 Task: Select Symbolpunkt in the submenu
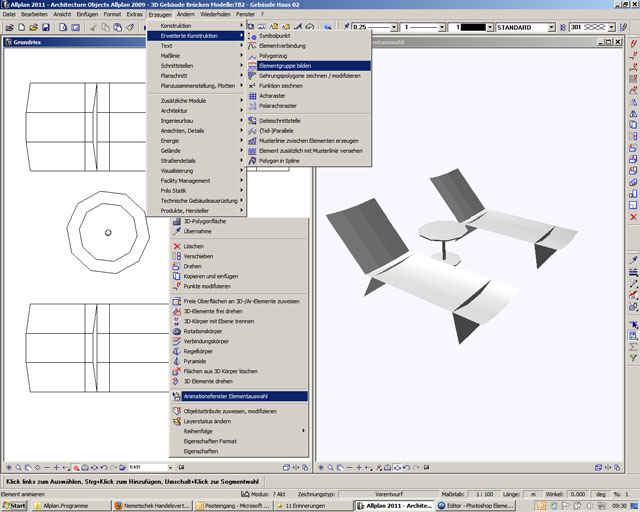point(274,36)
